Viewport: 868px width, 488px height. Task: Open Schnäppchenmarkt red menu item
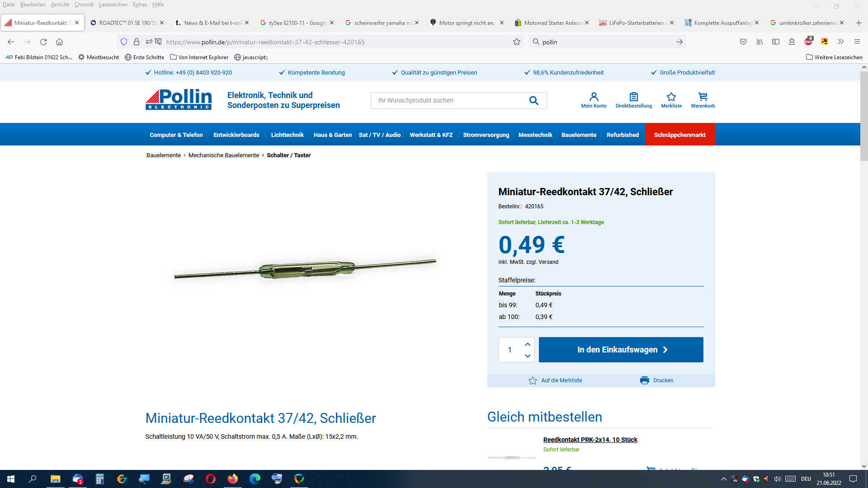click(679, 135)
